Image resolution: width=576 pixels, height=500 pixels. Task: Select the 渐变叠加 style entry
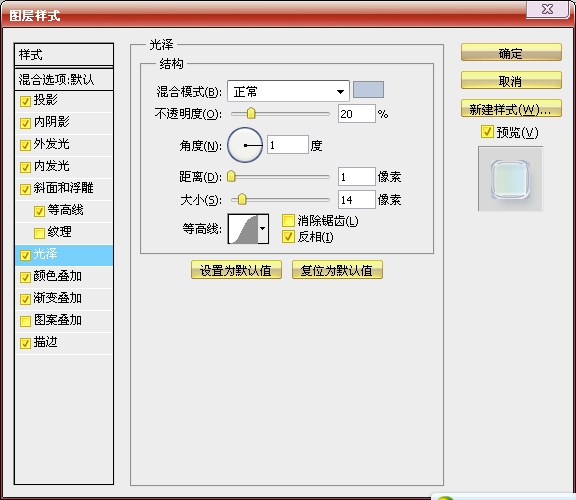click(64, 299)
